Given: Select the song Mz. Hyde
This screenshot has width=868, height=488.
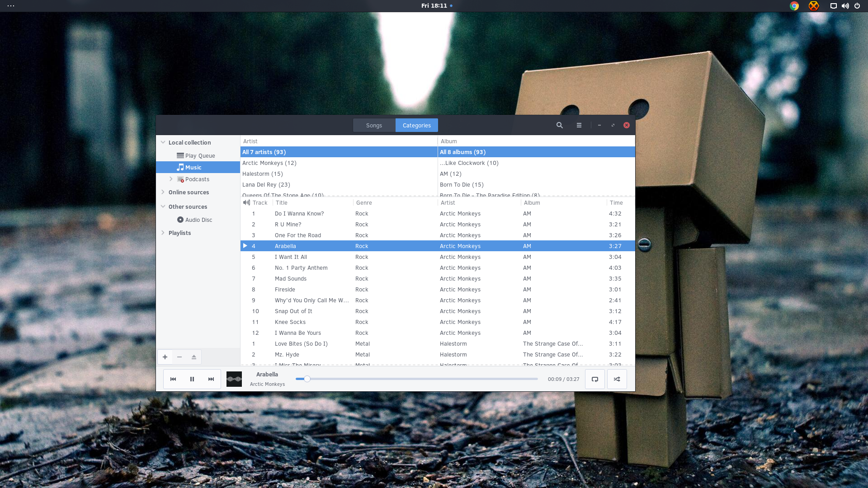Looking at the screenshot, I should (438, 354).
